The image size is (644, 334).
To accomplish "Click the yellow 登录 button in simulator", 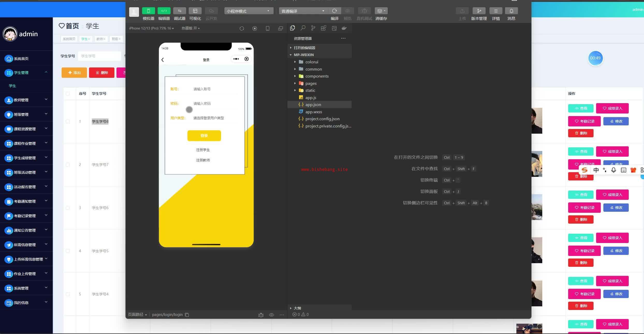I will (204, 135).
